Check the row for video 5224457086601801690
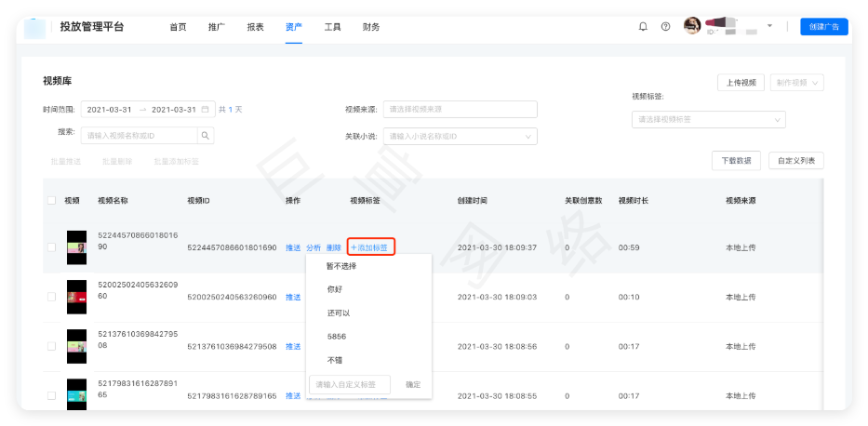The image size is (868, 426). click(x=51, y=247)
